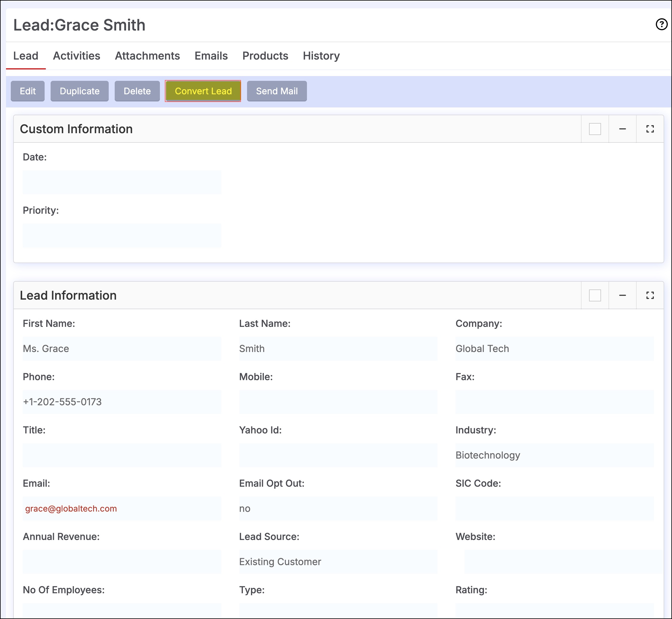This screenshot has height=619, width=672.
Task: Click the Duplicate button
Action: click(x=79, y=91)
